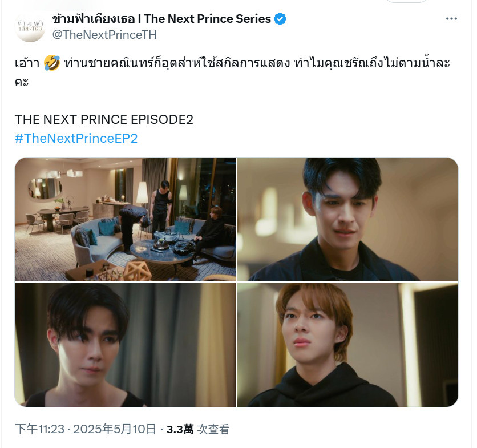Open the photo of blond man in hoodie

pyautogui.click(x=347, y=345)
